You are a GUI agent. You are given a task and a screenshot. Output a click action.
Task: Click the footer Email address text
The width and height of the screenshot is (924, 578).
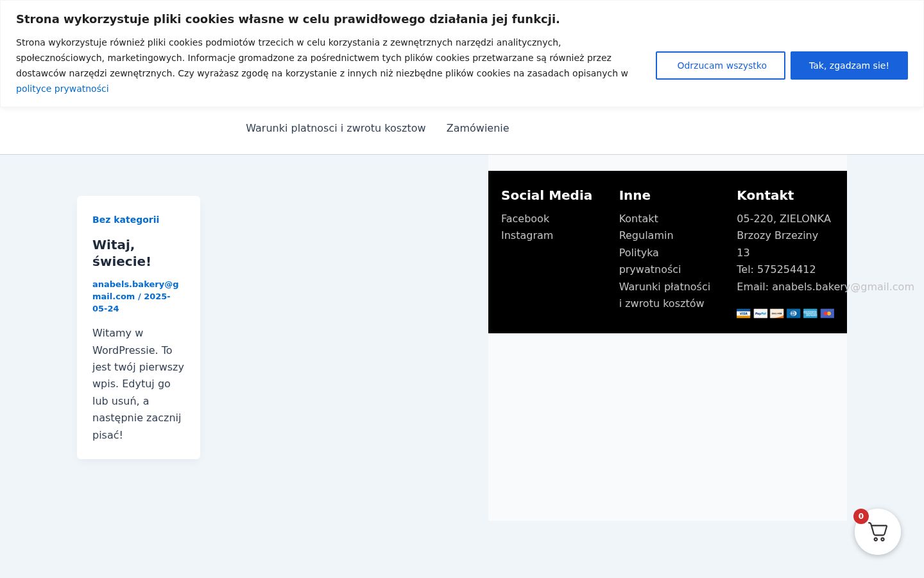pyautogui.click(x=825, y=286)
